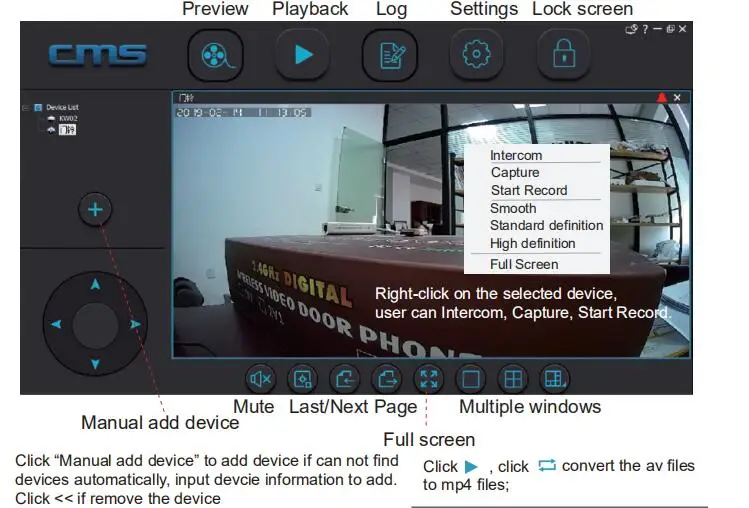The image size is (749, 508).
Task: Open the Preview film reel icon
Action: pyautogui.click(x=215, y=55)
